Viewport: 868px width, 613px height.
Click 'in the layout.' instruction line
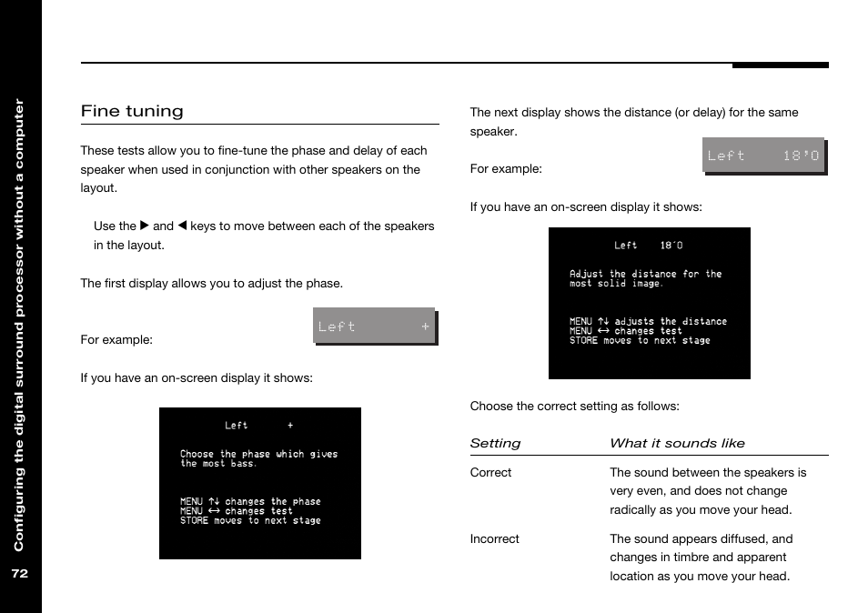[x=129, y=245]
